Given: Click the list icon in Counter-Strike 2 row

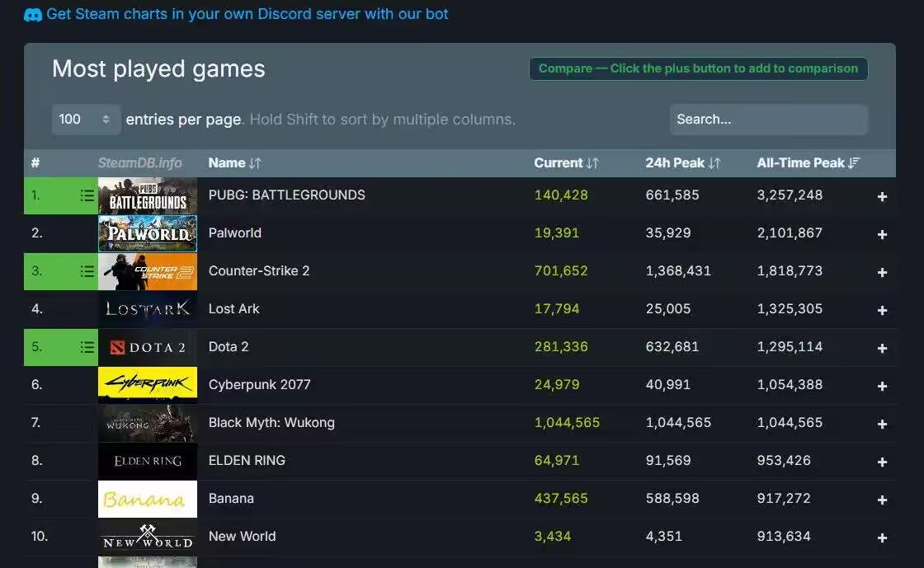Looking at the screenshot, I should pyautogui.click(x=87, y=271).
